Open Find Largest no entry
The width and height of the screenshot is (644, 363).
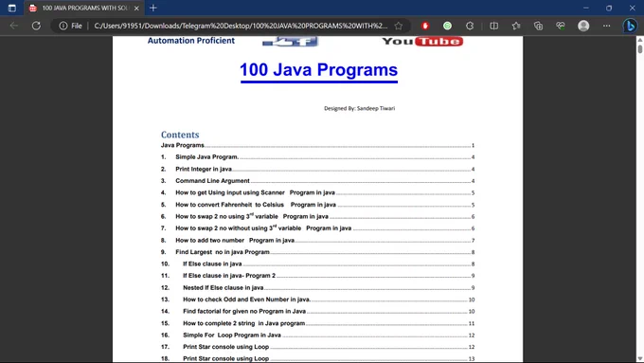[x=317, y=252]
